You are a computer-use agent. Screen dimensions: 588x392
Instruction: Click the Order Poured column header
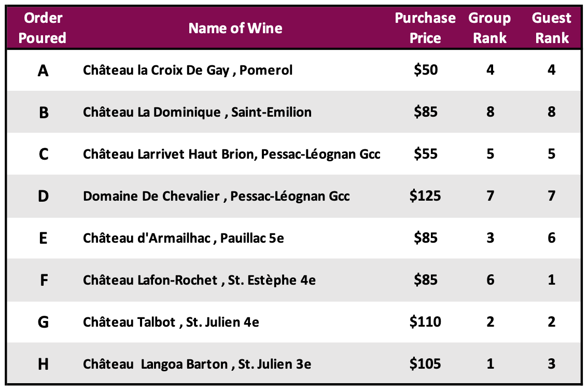tap(43, 28)
